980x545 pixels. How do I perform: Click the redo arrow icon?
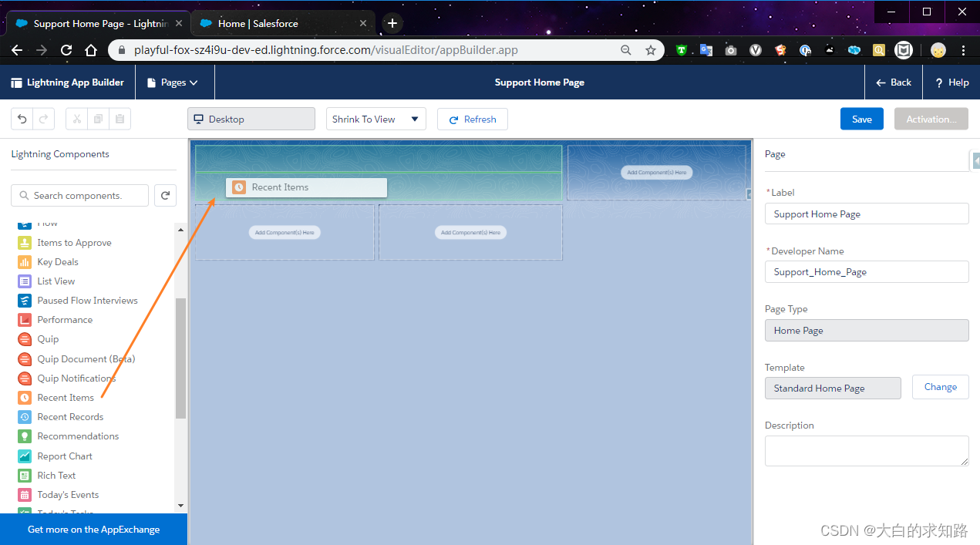pos(44,119)
